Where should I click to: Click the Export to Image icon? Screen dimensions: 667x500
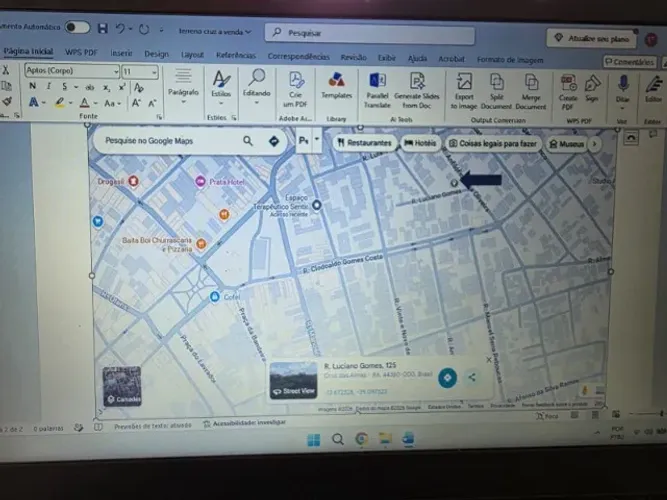(464, 91)
